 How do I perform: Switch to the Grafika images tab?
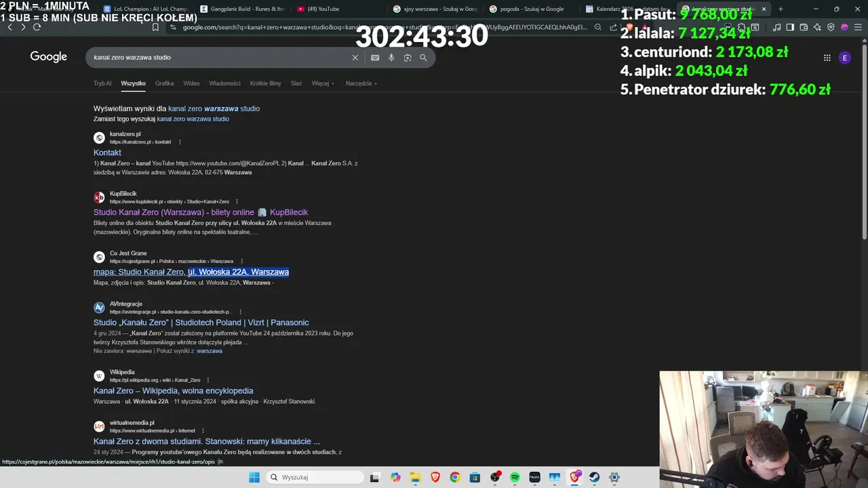click(x=164, y=83)
